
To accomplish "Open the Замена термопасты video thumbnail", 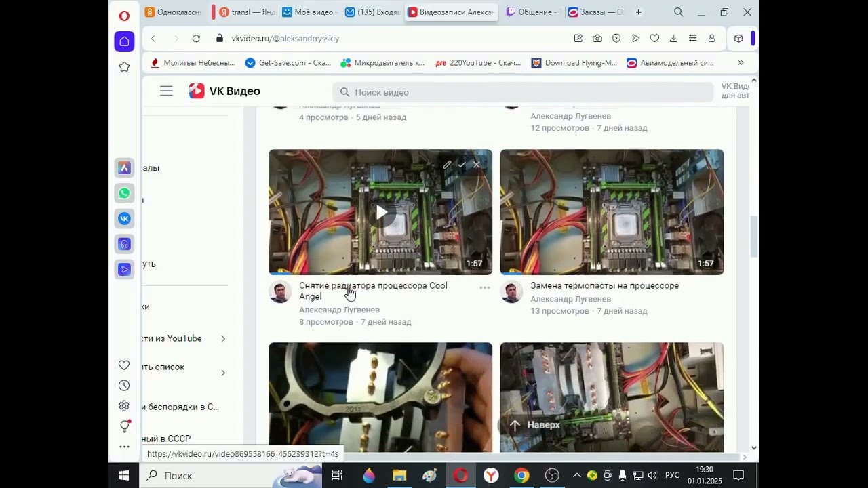I will pos(612,212).
